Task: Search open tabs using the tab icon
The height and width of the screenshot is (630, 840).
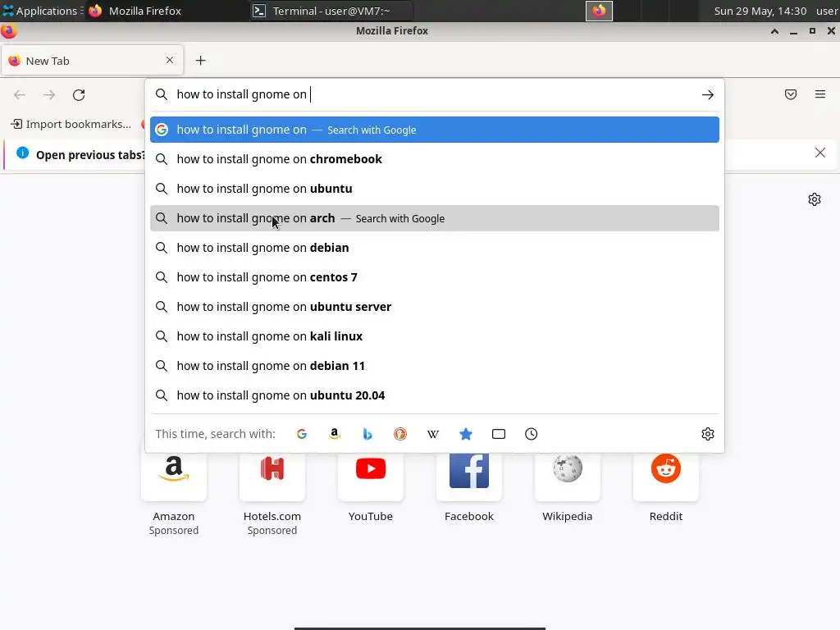Action: tap(499, 434)
